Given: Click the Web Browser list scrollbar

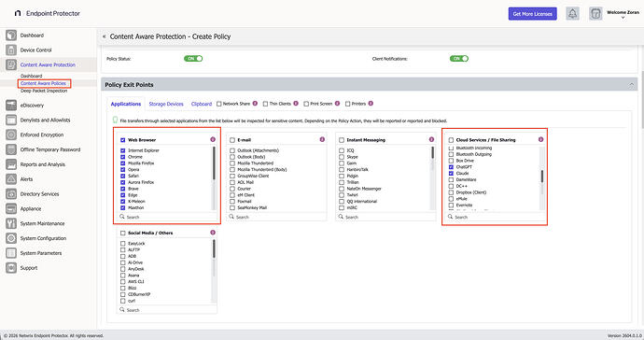Looking at the screenshot, I should (x=214, y=163).
